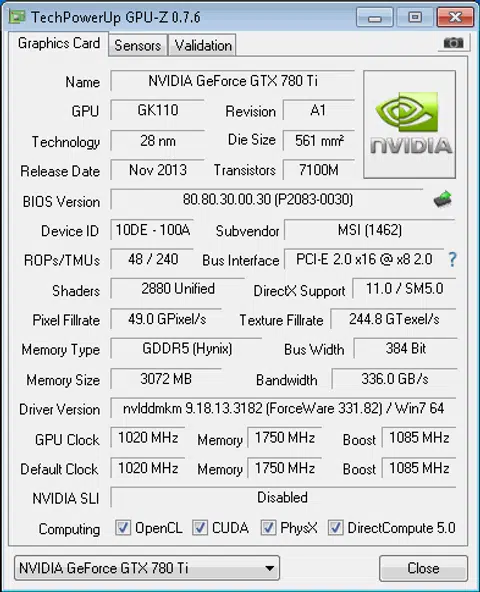
Task: Click the Close button
Action: tap(423, 568)
